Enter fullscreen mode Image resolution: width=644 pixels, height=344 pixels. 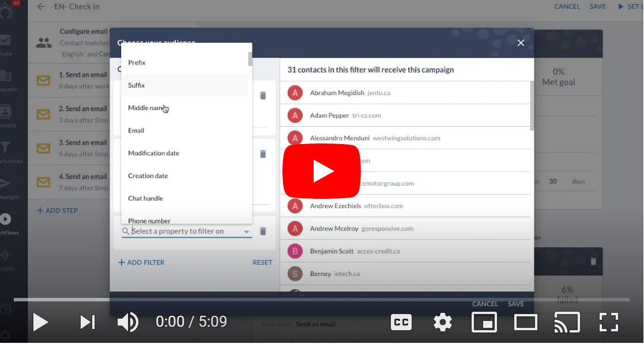(608, 322)
